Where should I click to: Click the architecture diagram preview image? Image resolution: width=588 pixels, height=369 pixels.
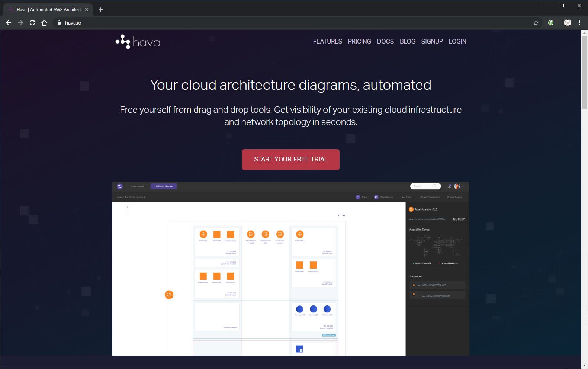291,269
